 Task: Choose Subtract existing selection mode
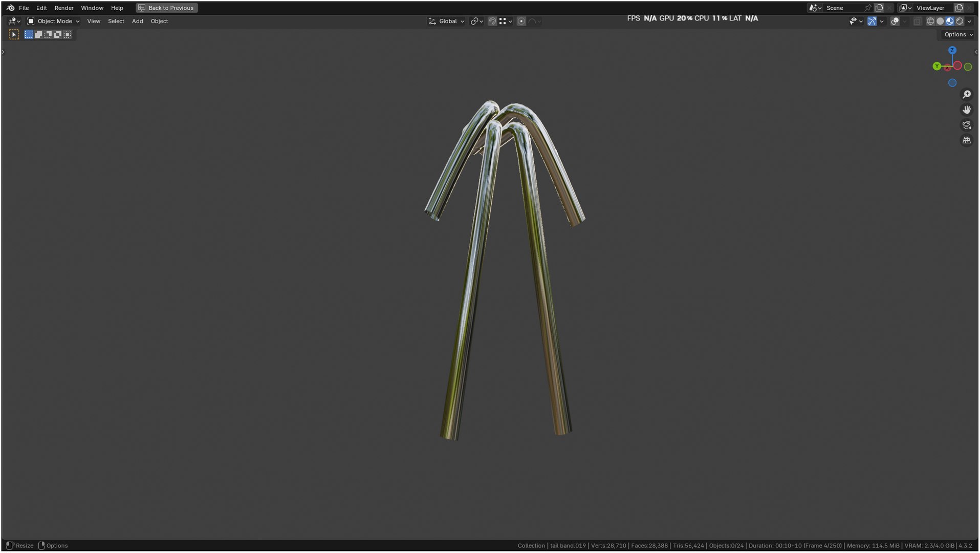coord(48,34)
